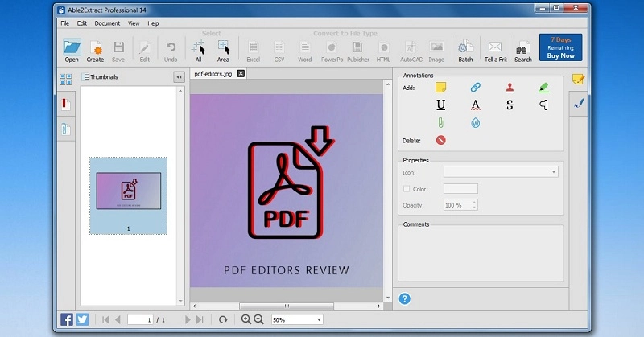This screenshot has height=337, width=644.
Task: Convert to CSV icon
Action: (279, 47)
